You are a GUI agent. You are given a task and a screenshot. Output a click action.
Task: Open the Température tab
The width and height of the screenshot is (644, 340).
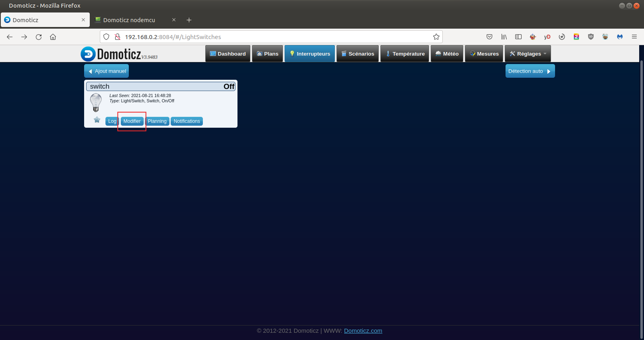(405, 54)
